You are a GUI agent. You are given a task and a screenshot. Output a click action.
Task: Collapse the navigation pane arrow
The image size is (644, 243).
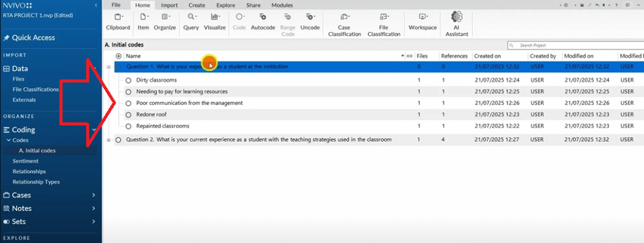pyautogui.click(x=96, y=5)
